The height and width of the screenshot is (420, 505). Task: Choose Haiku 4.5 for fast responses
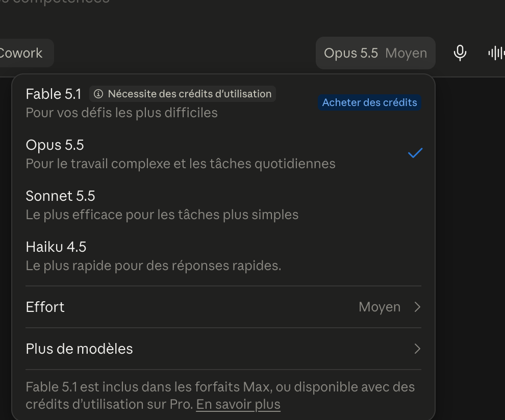(223, 256)
